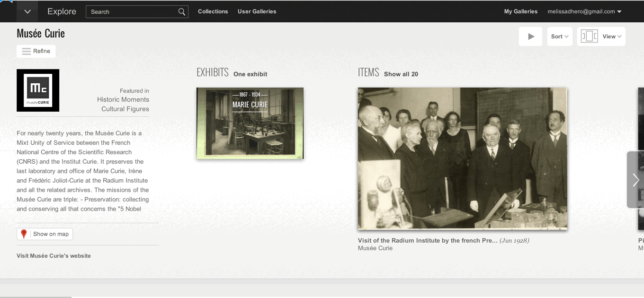Click inside the Search input field
This screenshot has height=298, width=644.
[133, 11]
